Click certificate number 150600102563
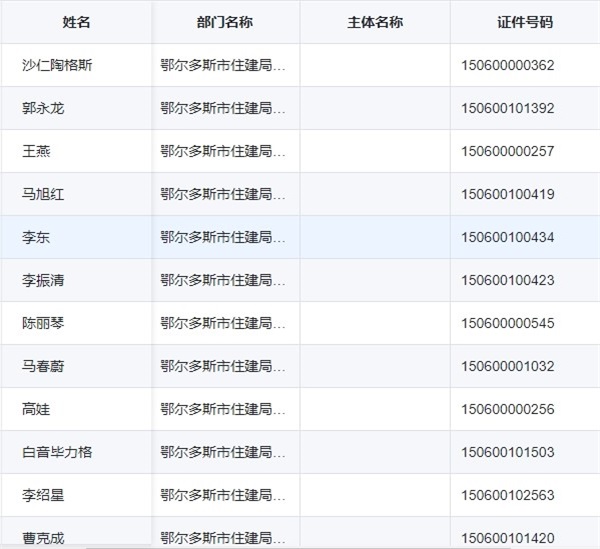The image size is (600, 549). click(x=508, y=495)
